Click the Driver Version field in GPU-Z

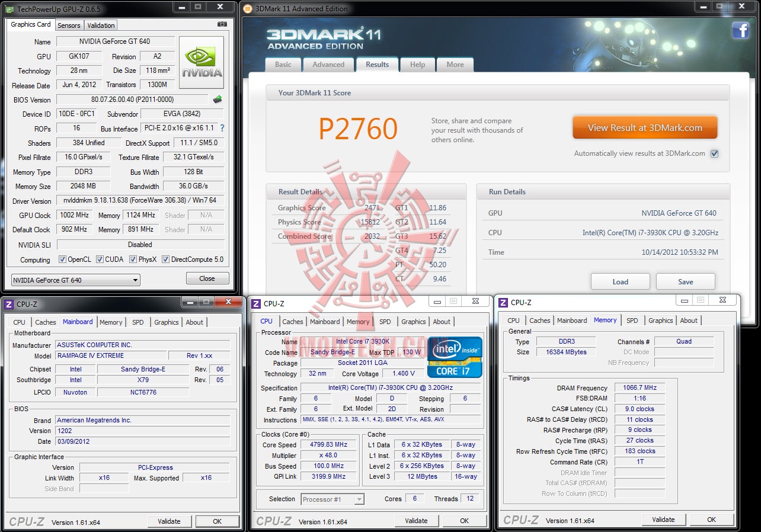[x=140, y=201]
